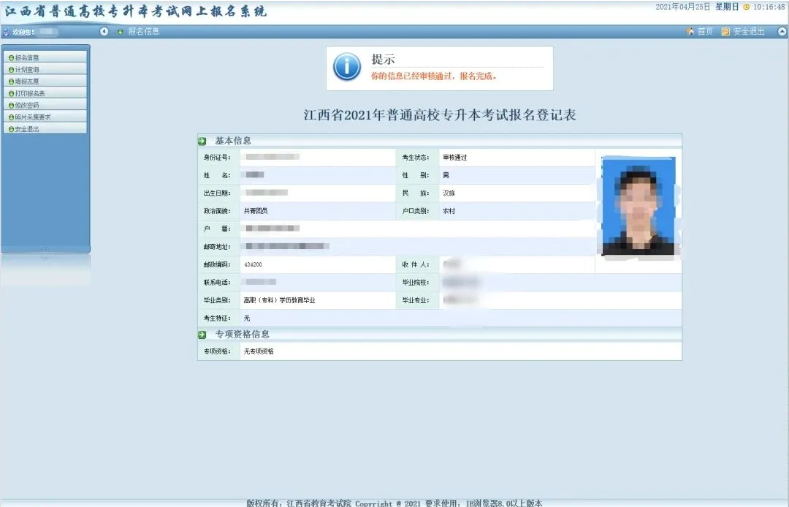Click green bullet icon of 打印报名表
The width and height of the screenshot is (789, 507).
coord(11,93)
